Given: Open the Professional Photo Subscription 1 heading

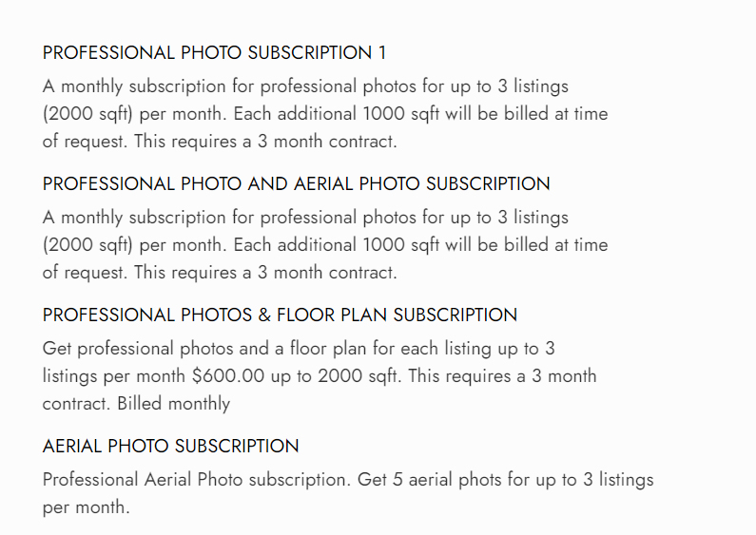Looking at the screenshot, I should (x=215, y=52).
